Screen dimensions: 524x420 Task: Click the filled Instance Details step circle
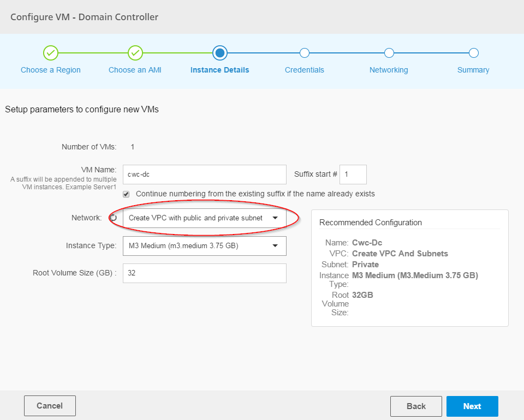click(x=220, y=53)
